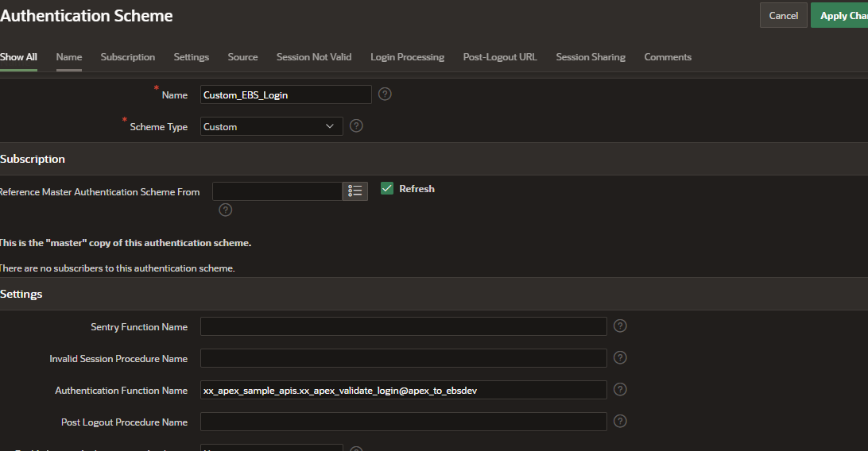The height and width of the screenshot is (451, 868).
Task: Click the Post Logout Procedure Name label
Action: (x=124, y=422)
